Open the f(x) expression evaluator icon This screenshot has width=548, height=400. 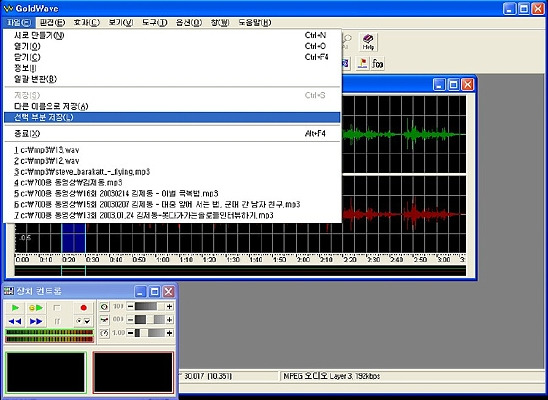(x=378, y=64)
